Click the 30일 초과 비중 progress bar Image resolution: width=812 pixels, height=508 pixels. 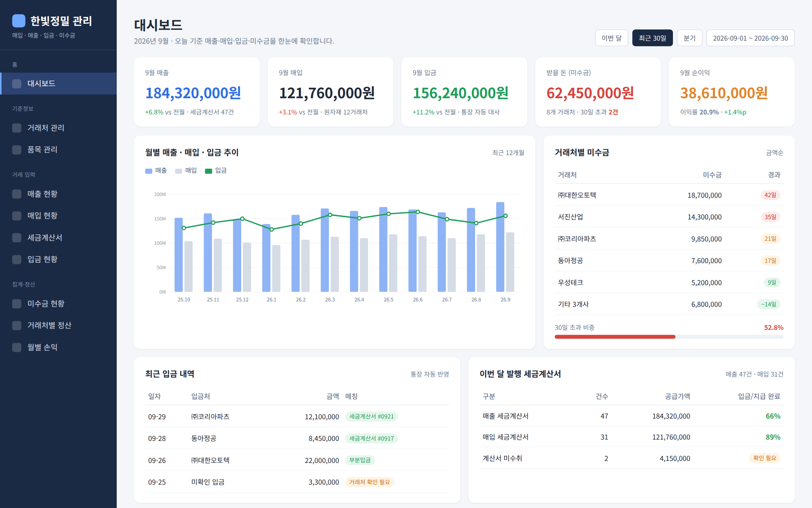669,337
